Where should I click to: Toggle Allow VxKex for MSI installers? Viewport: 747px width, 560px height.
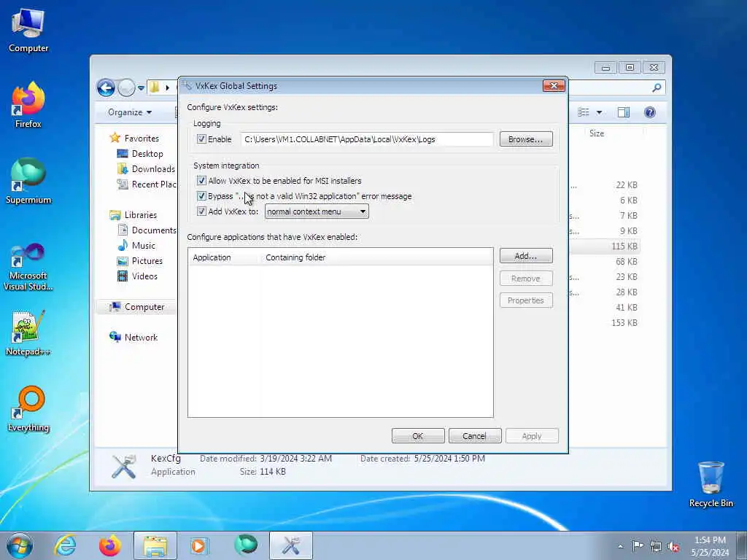pos(201,181)
